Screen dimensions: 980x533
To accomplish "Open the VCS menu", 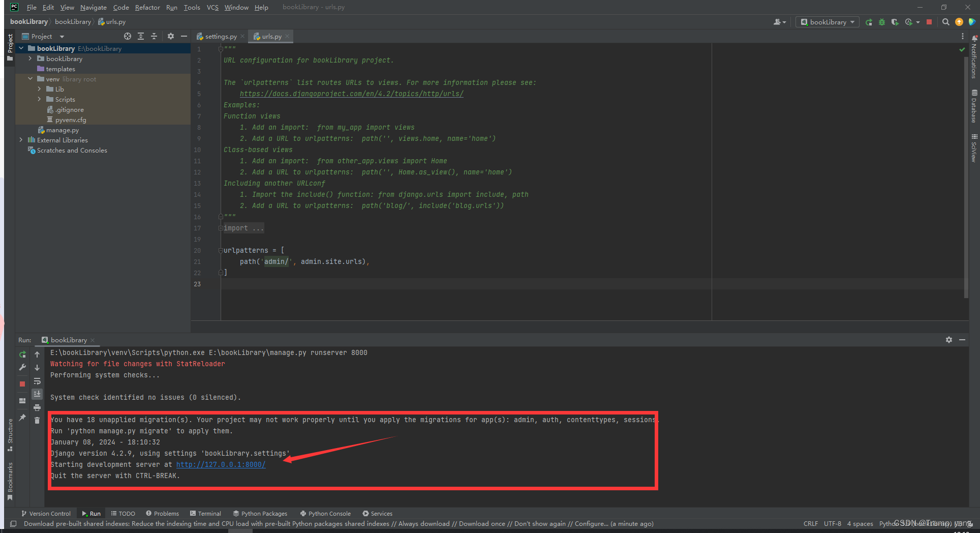I will tap(212, 7).
